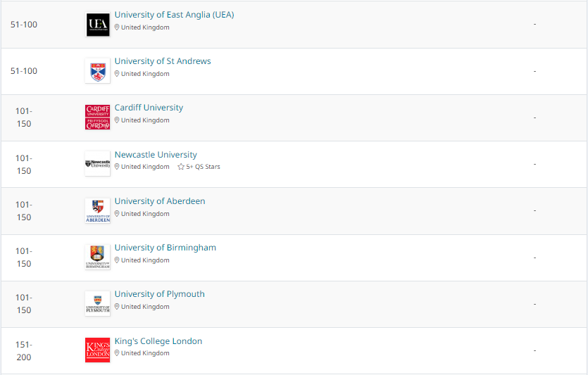The height and width of the screenshot is (375, 588).
Task: Click the University of Plymouth logo
Action: click(97, 303)
